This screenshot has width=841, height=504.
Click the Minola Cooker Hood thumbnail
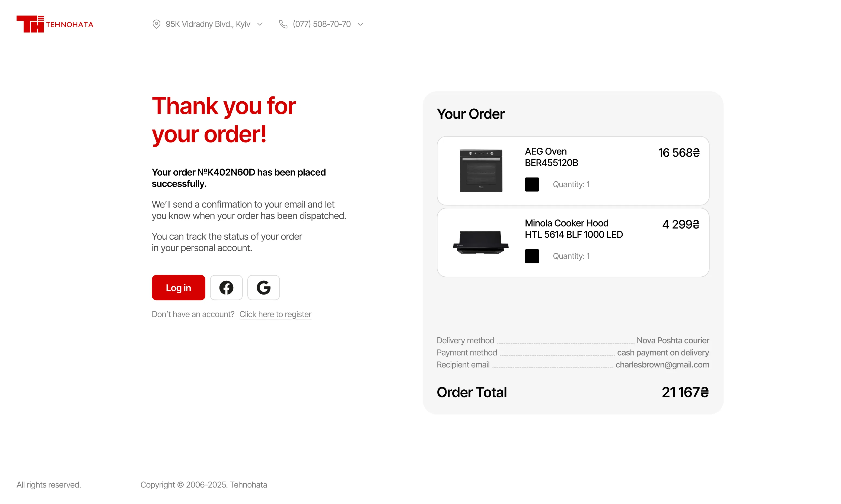(481, 243)
